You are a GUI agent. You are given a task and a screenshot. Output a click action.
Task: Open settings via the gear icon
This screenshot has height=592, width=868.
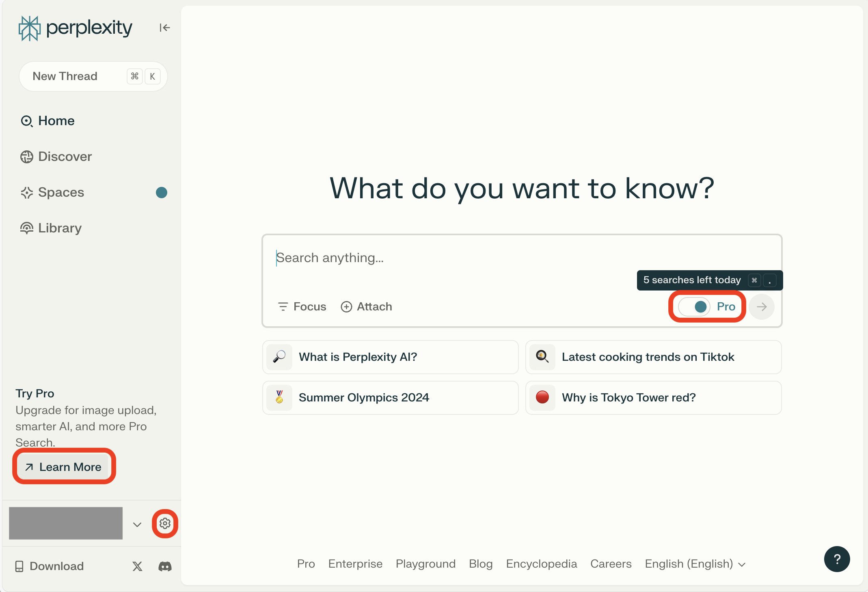165,523
